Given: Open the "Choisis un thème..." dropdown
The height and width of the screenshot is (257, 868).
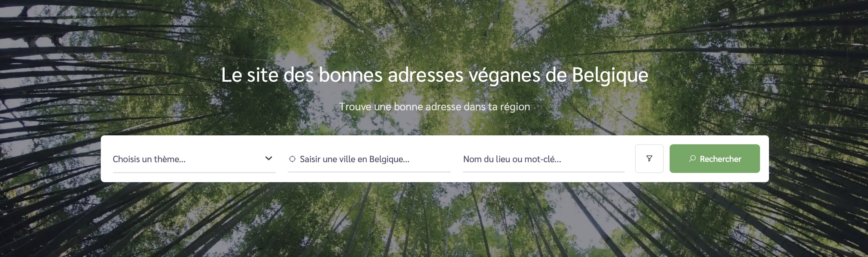Looking at the screenshot, I should click(x=194, y=159).
